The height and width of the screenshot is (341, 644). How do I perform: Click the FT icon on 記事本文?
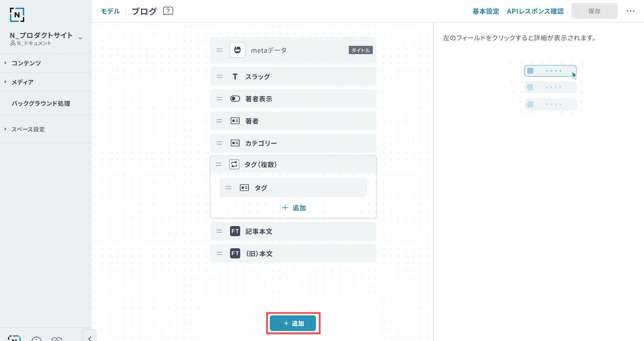pos(235,231)
